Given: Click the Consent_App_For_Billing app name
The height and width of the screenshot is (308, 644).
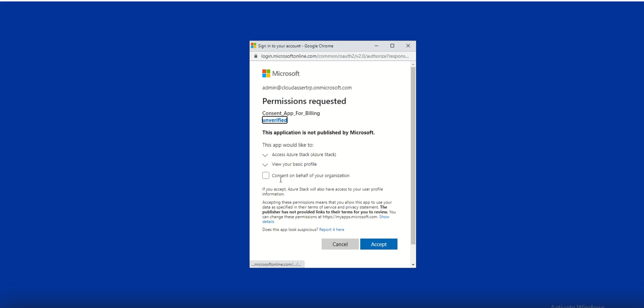Looking at the screenshot, I should (x=291, y=113).
